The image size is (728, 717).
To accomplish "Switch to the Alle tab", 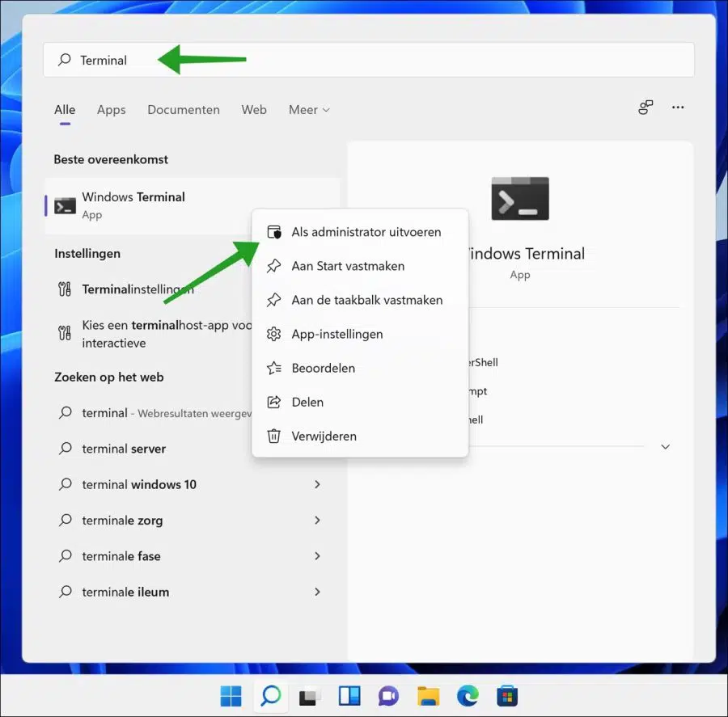I will tap(65, 110).
